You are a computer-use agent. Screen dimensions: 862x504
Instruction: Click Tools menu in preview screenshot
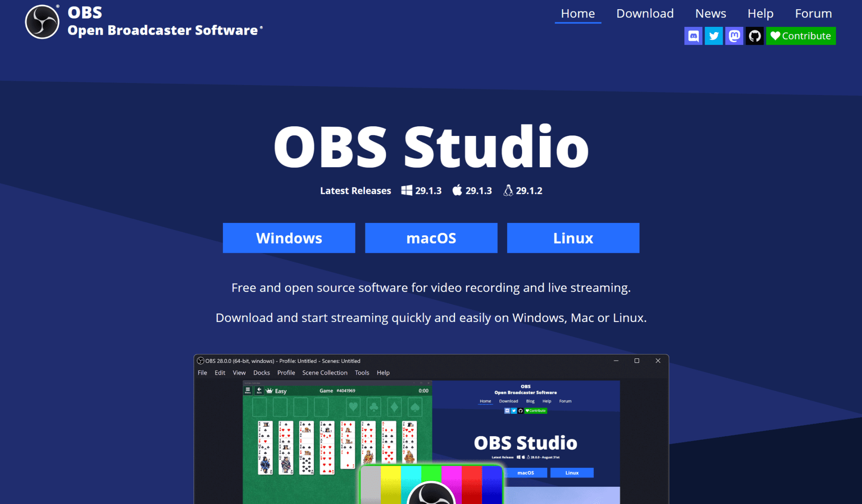[362, 373]
